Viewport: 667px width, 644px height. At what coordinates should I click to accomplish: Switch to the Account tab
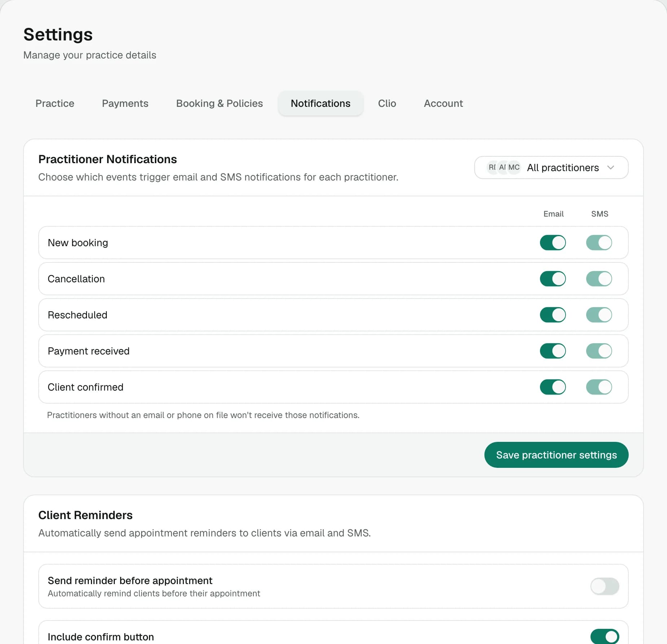click(x=443, y=103)
